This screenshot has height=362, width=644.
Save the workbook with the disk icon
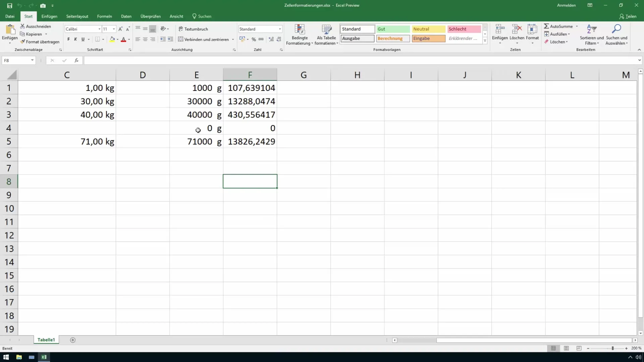click(x=9, y=6)
